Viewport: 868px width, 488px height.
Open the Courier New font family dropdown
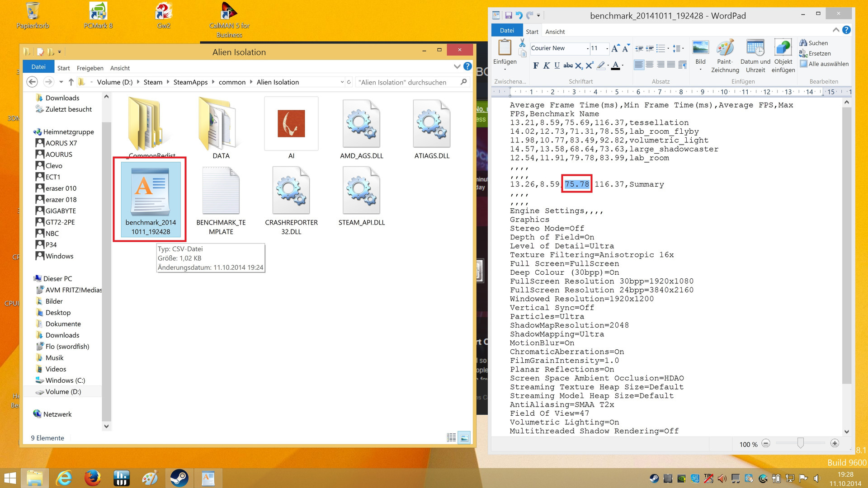click(x=588, y=48)
